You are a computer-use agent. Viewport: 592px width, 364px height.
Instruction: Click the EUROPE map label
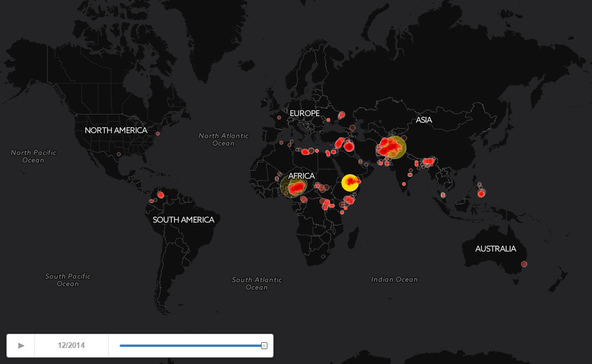coord(305,113)
